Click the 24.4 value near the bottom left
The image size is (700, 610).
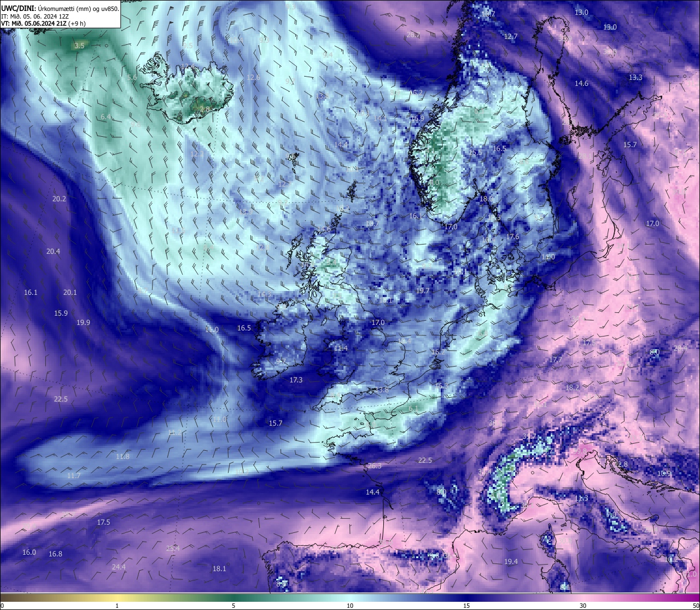click(x=119, y=567)
